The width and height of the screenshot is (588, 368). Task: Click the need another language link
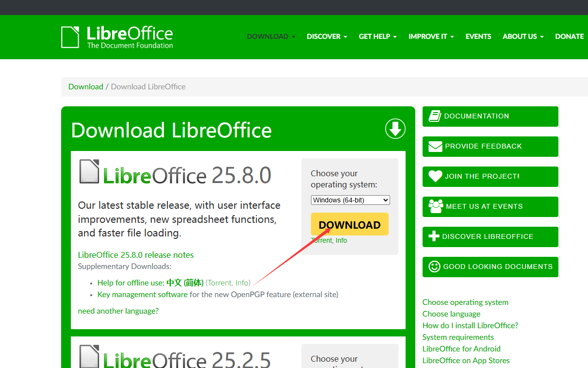coord(118,311)
